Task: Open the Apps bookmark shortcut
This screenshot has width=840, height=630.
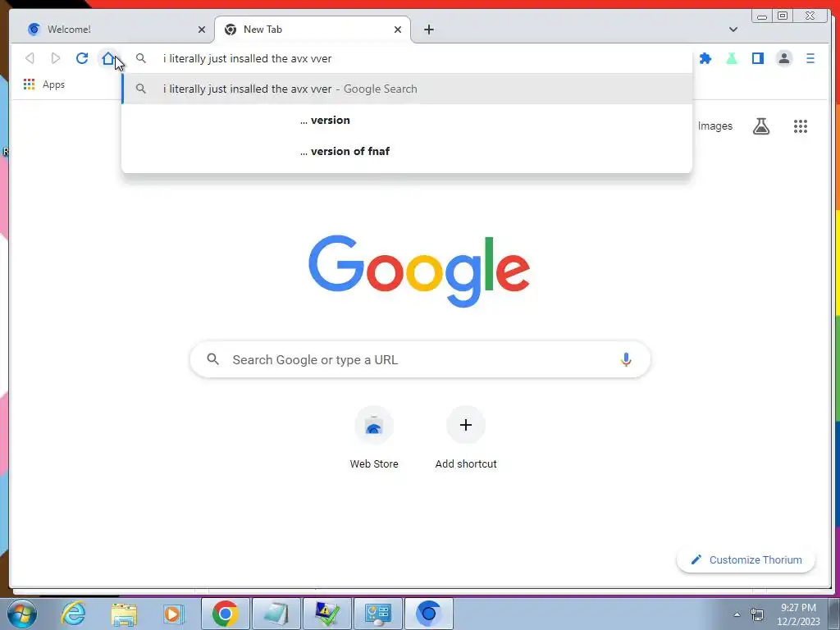Action: point(44,84)
